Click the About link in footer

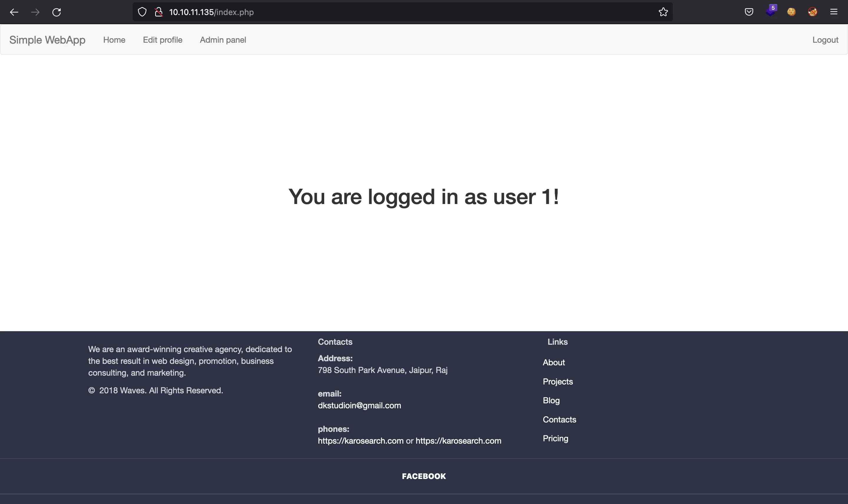pyautogui.click(x=553, y=362)
